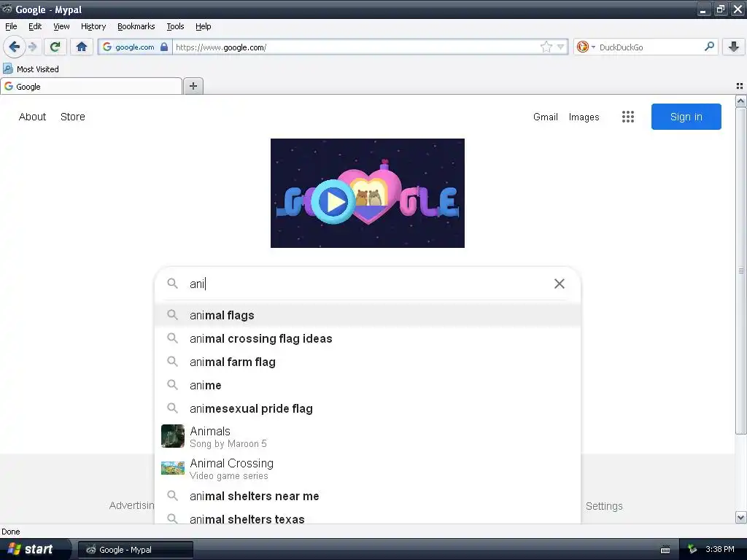
Task: Click the padlock site security icon
Action: [164, 47]
